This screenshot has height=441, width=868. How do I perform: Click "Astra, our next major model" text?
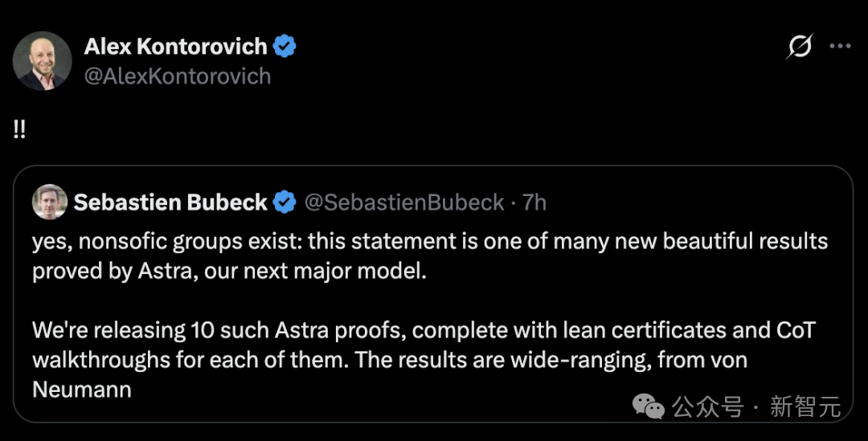(282, 272)
